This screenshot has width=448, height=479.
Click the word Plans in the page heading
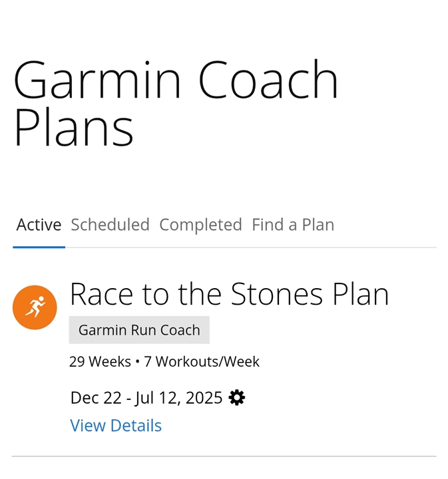pyautogui.click(x=74, y=128)
